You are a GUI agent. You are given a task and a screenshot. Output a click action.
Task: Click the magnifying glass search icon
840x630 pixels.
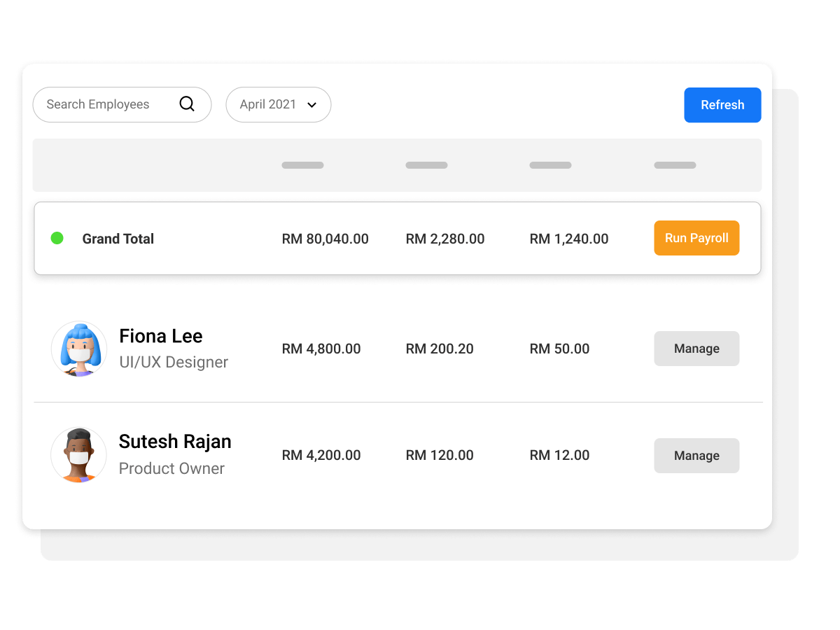point(187,104)
